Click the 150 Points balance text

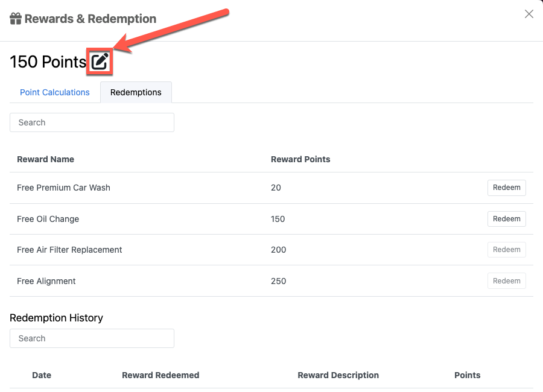click(x=48, y=62)
